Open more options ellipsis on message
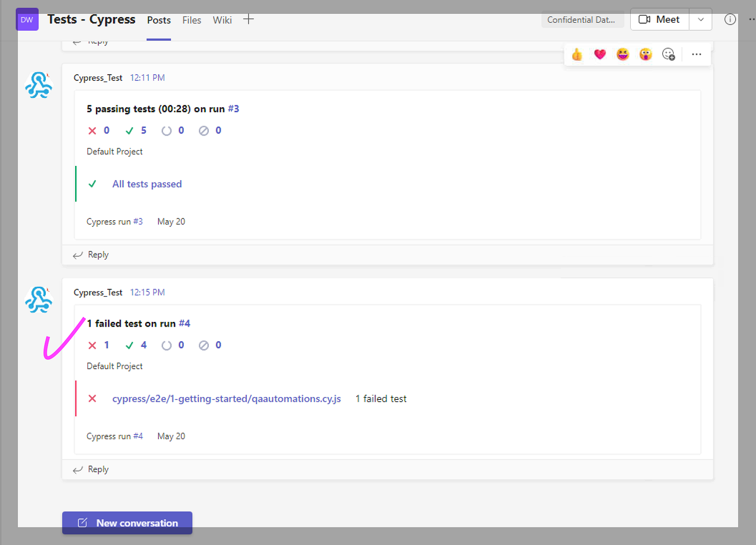The image size is (756, 545). tap(696, 54)
